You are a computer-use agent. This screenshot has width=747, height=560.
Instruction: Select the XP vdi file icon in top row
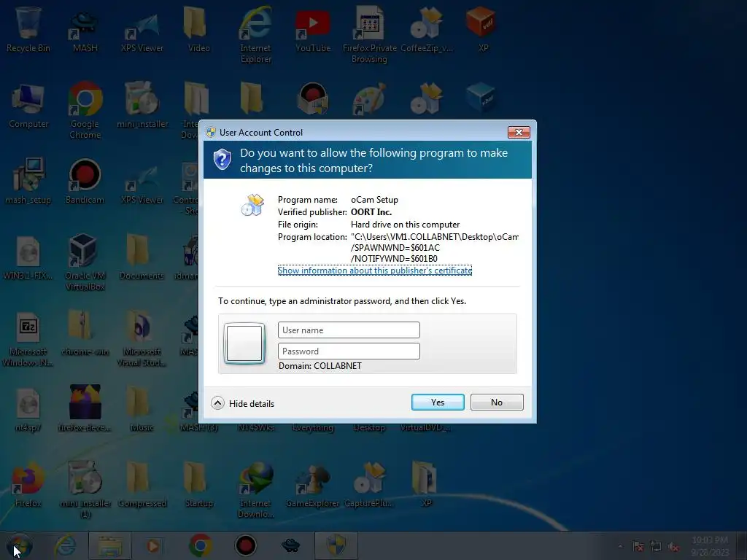pyautogui.click(x=483, y=28)
